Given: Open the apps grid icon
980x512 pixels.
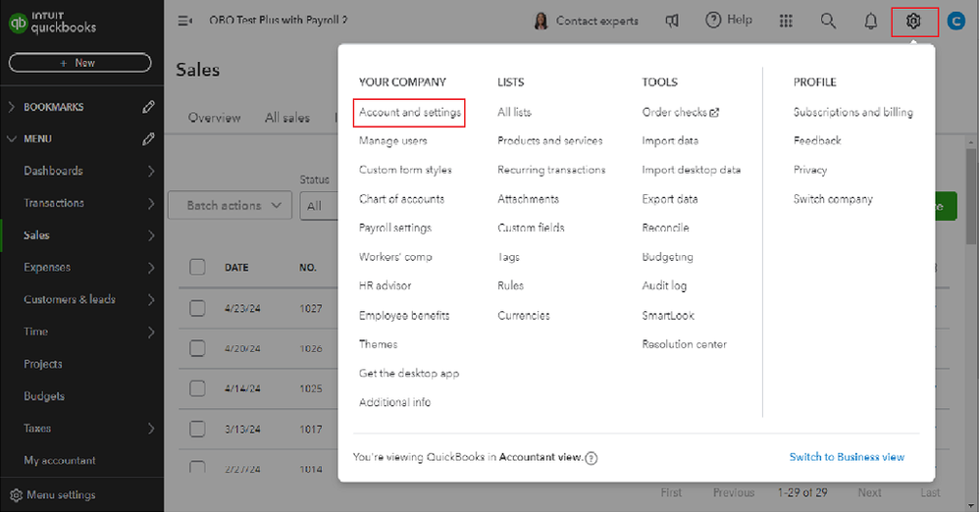Looking at the screenshot, I should 786,21.
